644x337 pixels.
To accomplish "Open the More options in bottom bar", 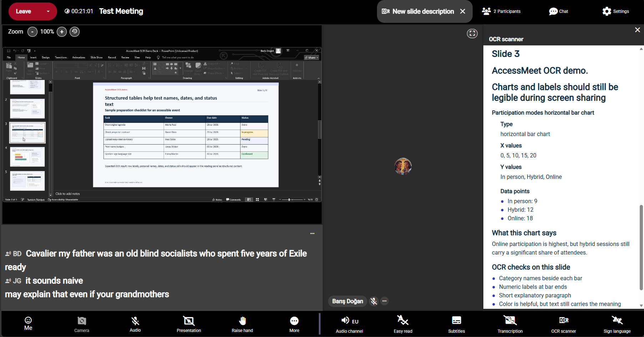I will coord(295,324).
